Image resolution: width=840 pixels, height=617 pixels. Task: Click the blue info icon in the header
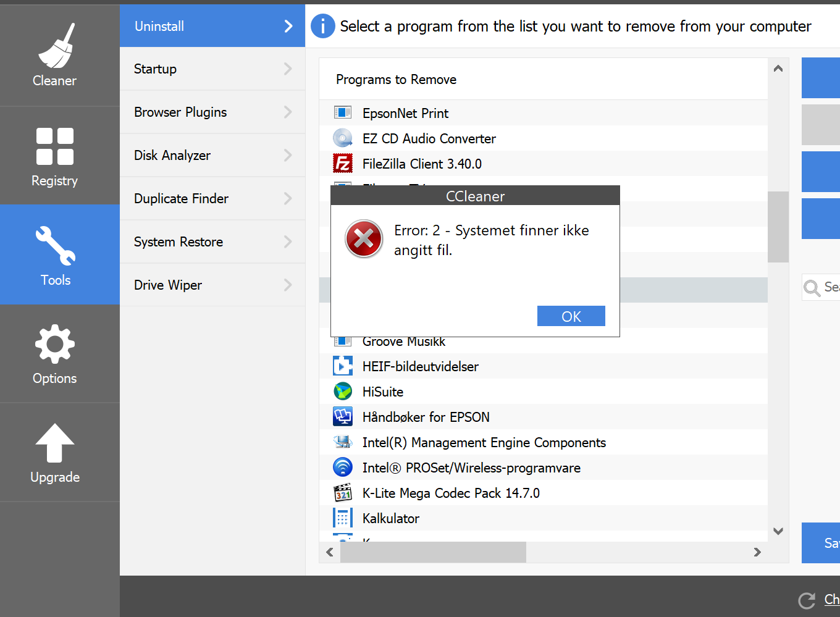tap(322, 26)
